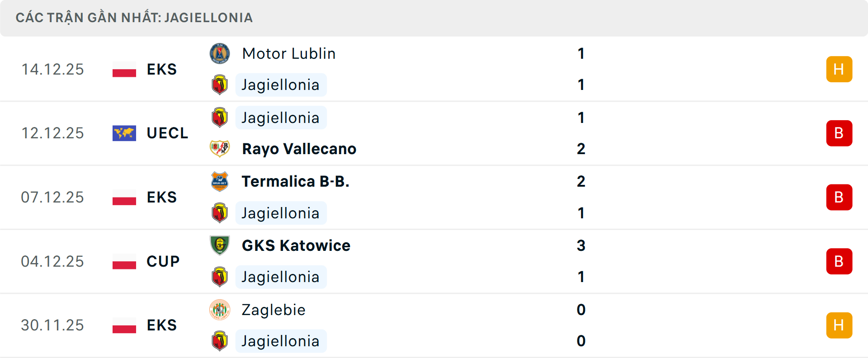Open the Rayo Vallecano team link
Viewport: 868px width, 358px height.
click(299, 149)
